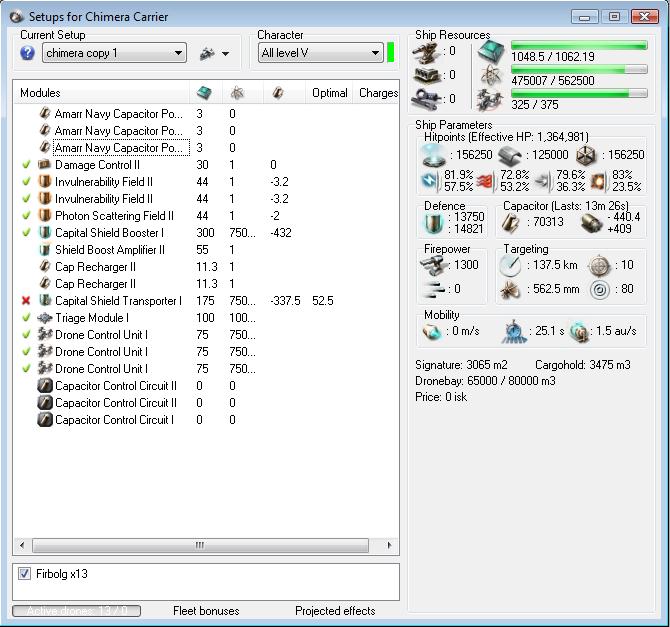This screenshot has width=670, height=627.
Task: Open Projected effects
Action: coord(335,611)
